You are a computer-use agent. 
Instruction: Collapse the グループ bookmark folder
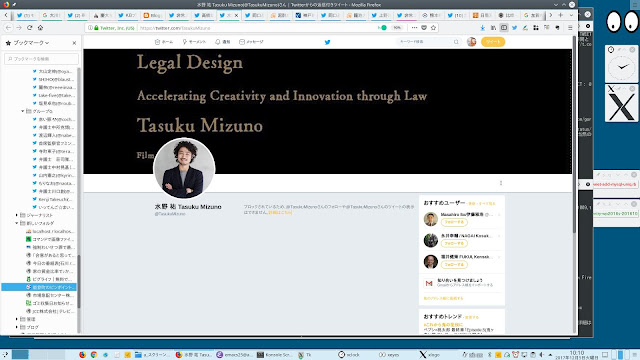click(22, 111)
